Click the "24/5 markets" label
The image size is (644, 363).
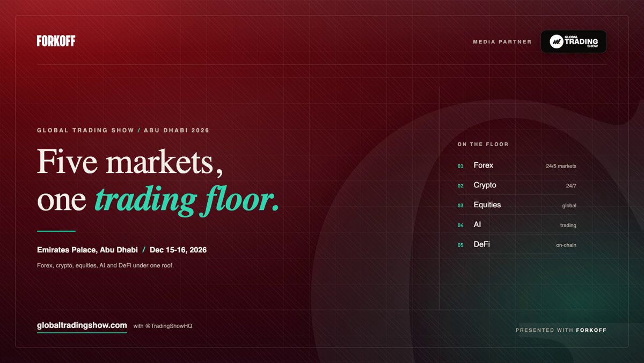(561, 166)
